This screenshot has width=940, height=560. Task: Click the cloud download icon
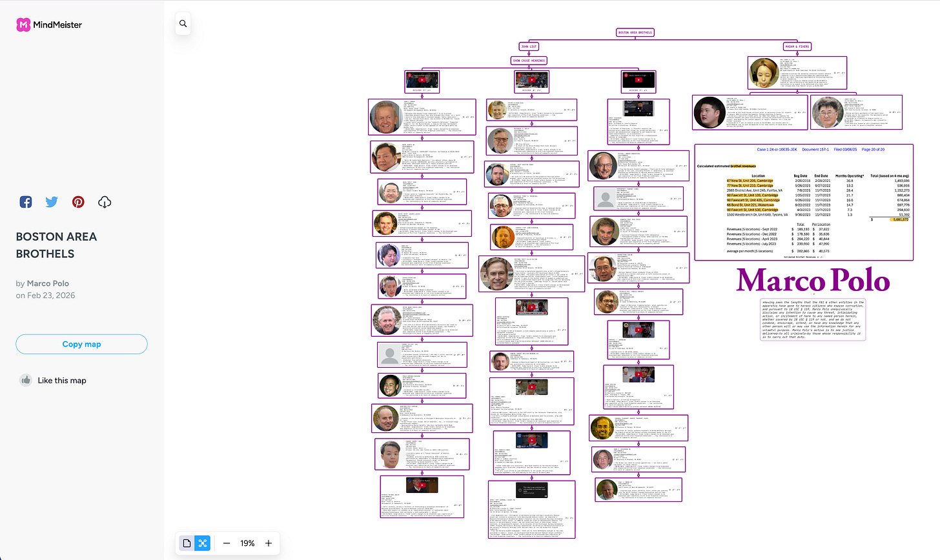[x=105, y=202]
